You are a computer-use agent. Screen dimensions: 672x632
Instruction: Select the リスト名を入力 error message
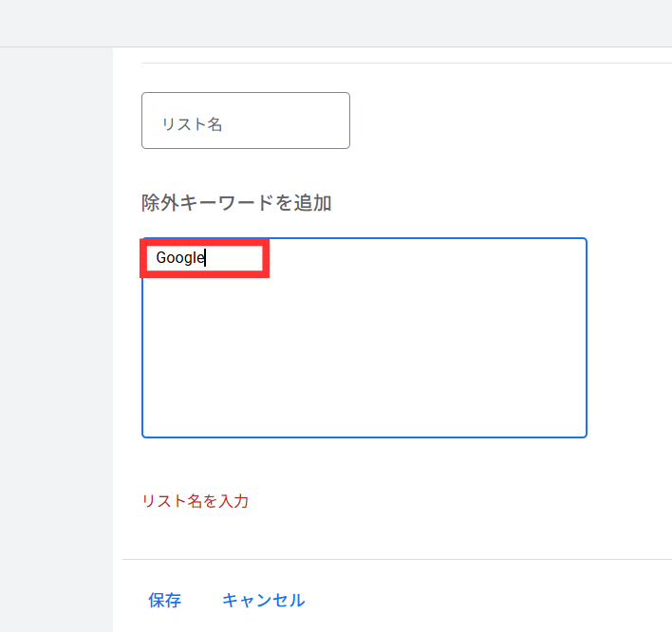196,500
